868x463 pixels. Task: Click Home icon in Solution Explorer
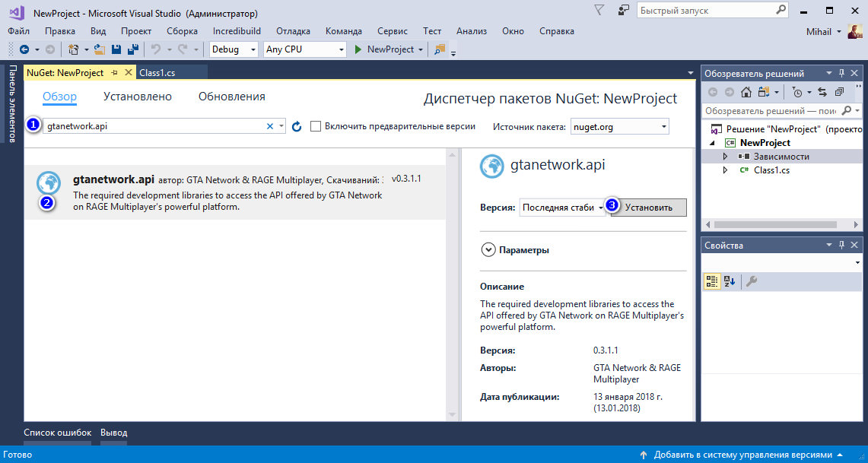click(x=747, y=92)
